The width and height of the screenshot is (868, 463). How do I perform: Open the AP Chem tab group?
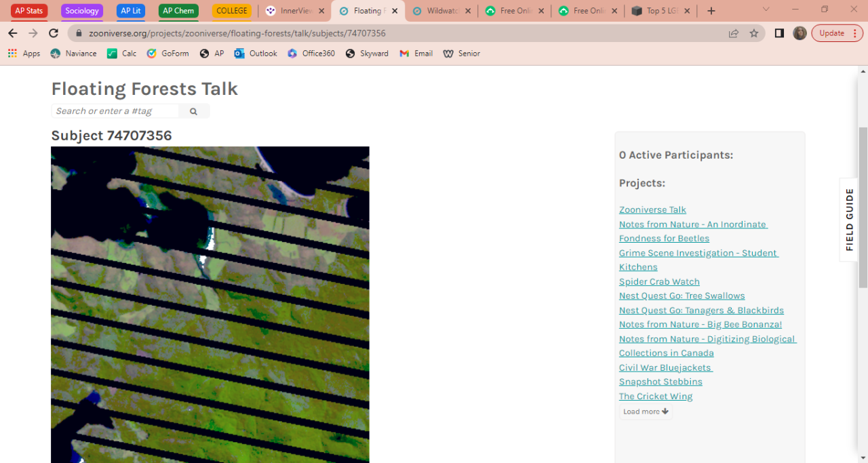[178, 11]
